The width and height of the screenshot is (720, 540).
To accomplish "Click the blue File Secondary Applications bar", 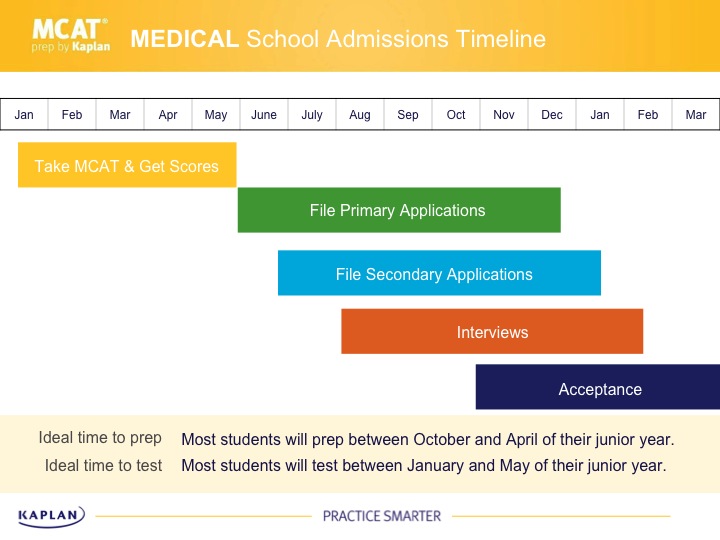I will [438, 273].
